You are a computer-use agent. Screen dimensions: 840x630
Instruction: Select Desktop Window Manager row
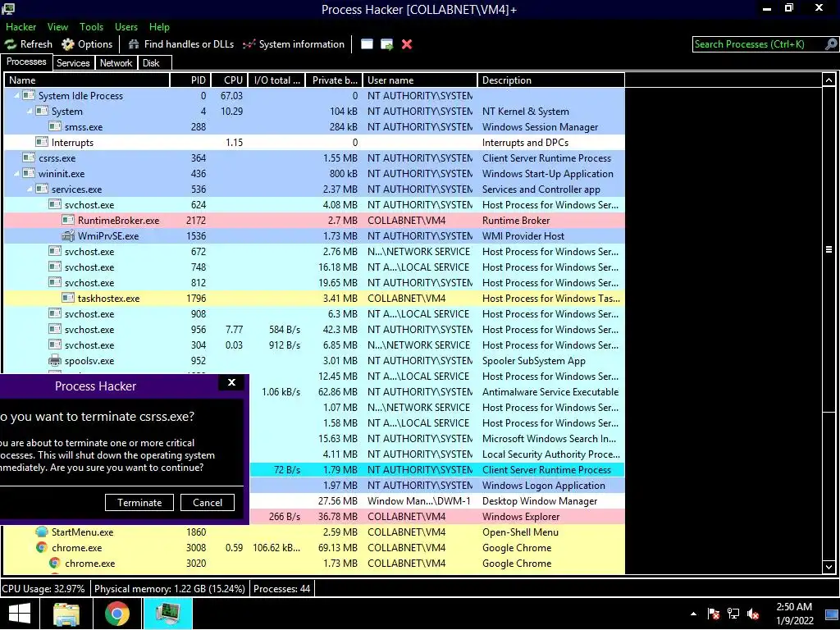pos(436,501)
